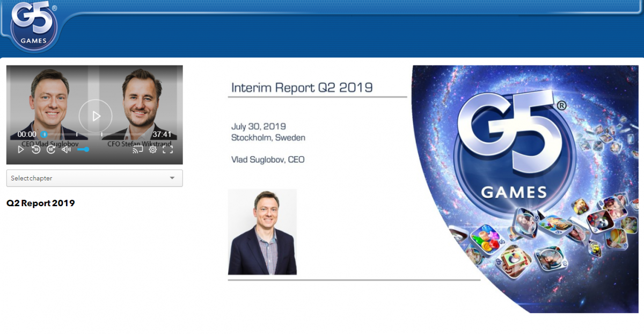
Task: Enter fullscreen mode
Action: (x=168, y=150)
